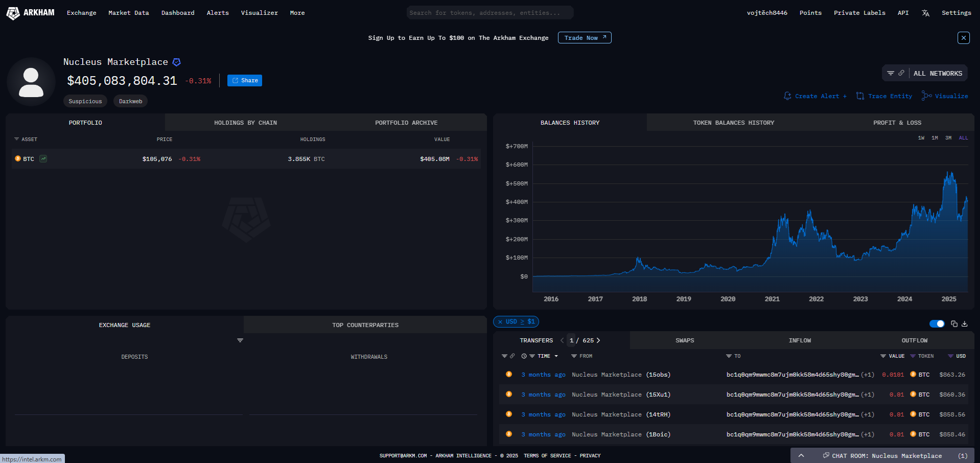Click the general filter icon left of transfers link icon
This screenshot has width=980, height=463.
504,356
